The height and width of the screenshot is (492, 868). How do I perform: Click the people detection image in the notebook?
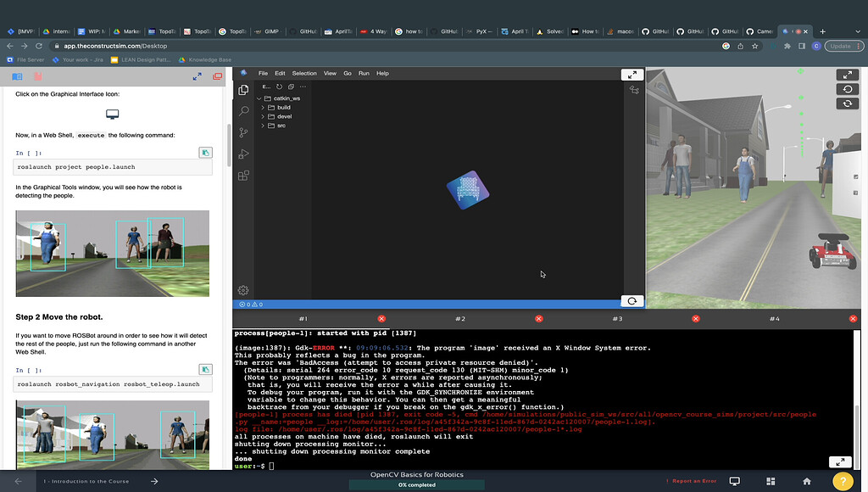(112, 254)
